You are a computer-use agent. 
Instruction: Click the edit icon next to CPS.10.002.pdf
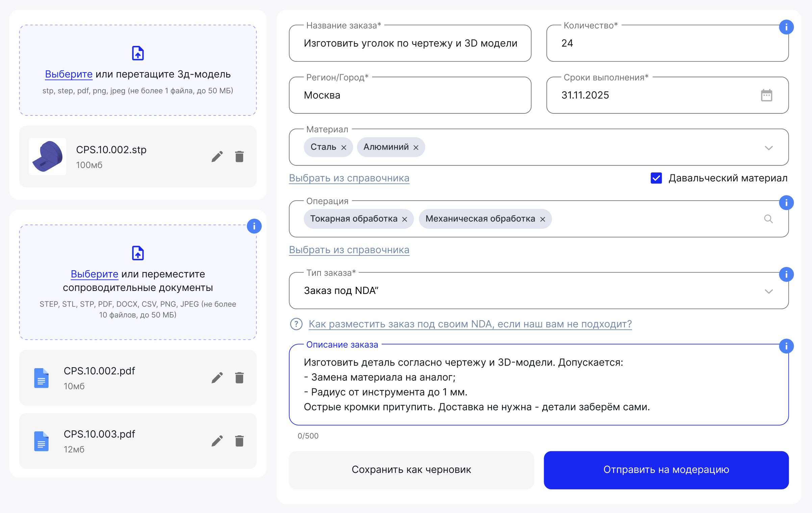(x=218, y=378)
